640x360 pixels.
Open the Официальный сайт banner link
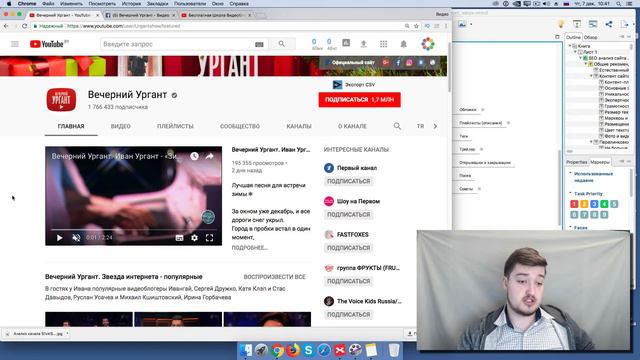tap(353, 62)
